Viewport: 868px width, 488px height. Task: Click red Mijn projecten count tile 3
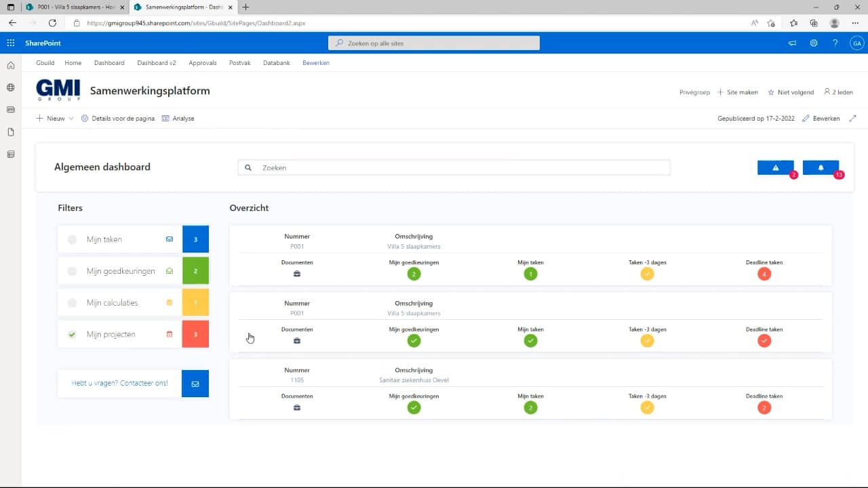pyautogui.click(x=195, y=334)
